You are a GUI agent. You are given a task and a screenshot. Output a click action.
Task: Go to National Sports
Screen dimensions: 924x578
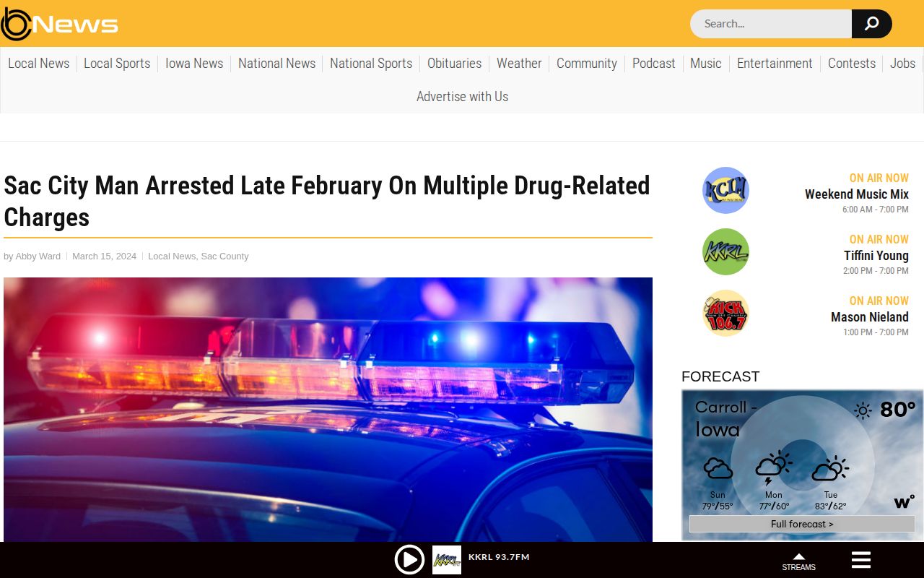coord(371,64)
